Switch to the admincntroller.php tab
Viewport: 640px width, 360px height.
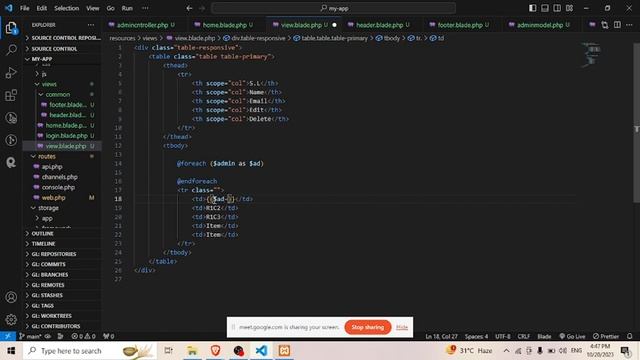tap(142, 25)
